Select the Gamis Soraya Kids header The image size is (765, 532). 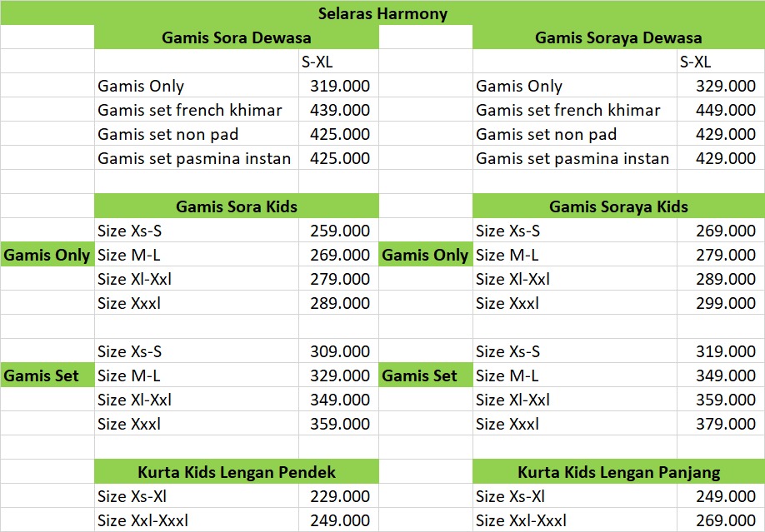click(618, 206)
